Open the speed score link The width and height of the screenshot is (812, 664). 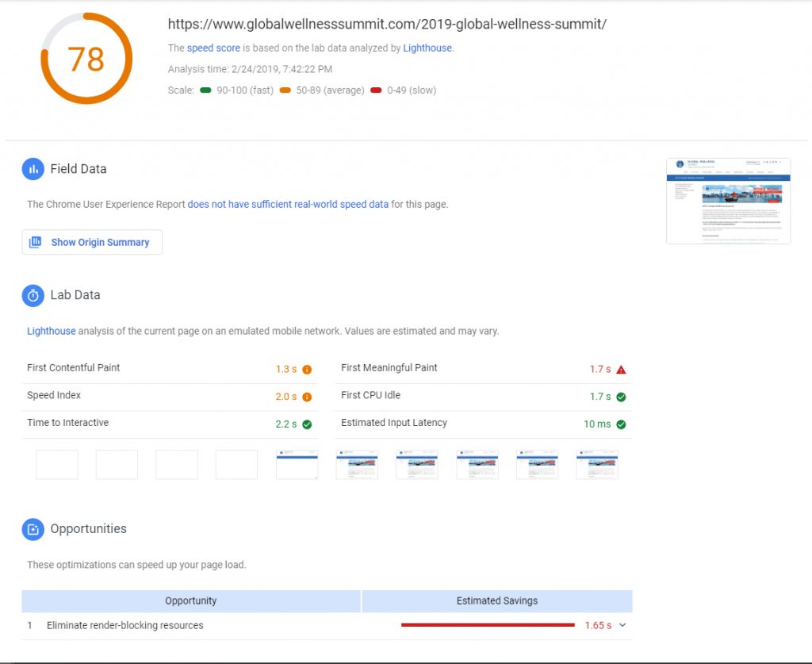click(213, 48)
